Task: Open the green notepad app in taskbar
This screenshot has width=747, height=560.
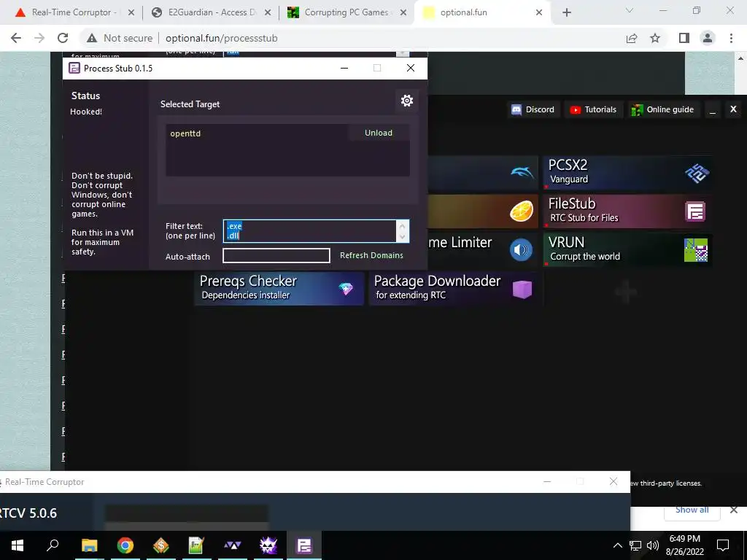Action: click(196, 545)
